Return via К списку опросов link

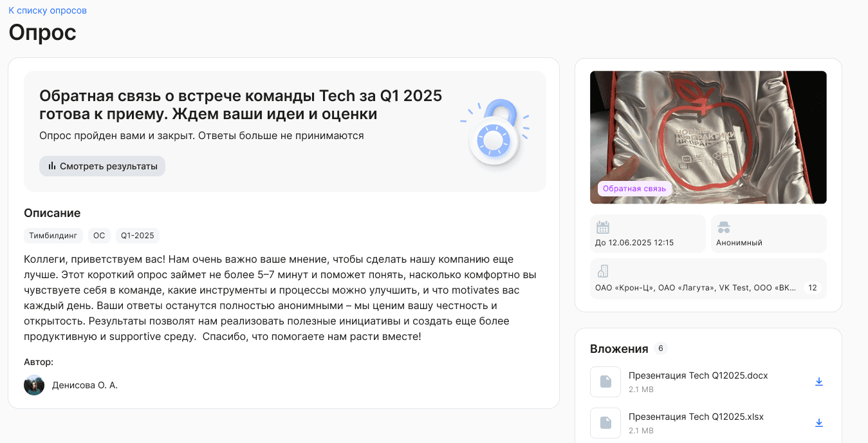click(x=47, y=10)
